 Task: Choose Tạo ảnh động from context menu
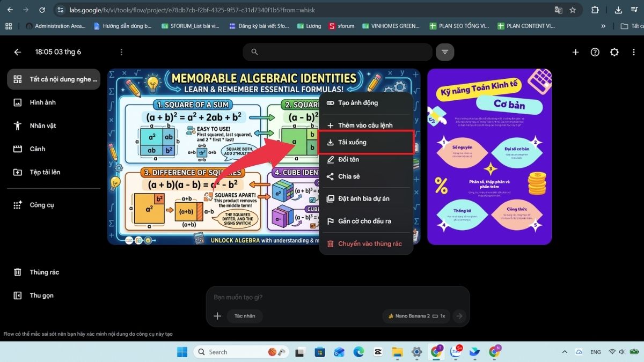click(366, 103)
